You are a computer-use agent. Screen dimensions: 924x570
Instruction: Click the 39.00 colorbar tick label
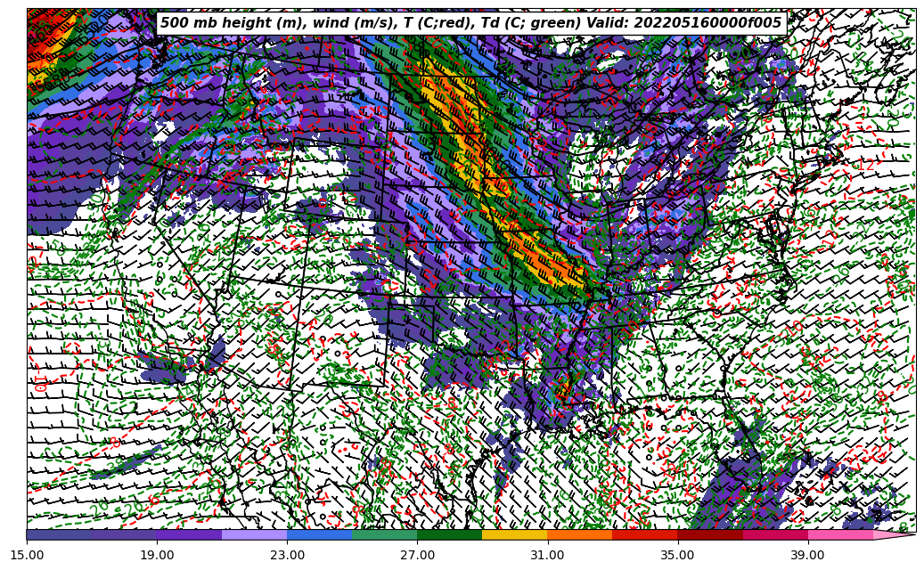pyautogui.click(x=808, y=555)
